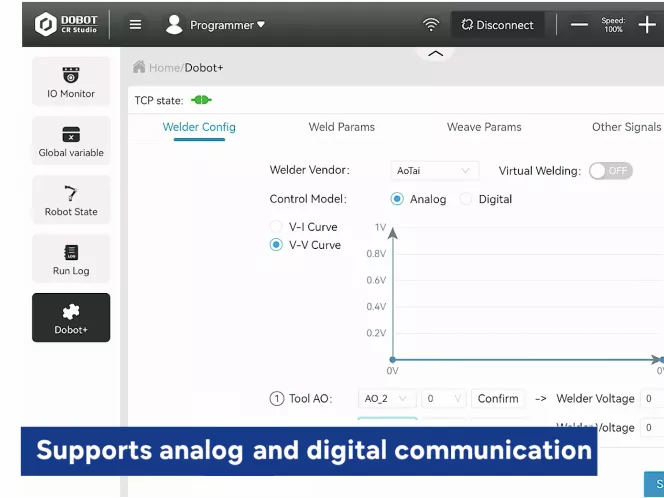Switch to the Other Signals tab

[627, 127]
